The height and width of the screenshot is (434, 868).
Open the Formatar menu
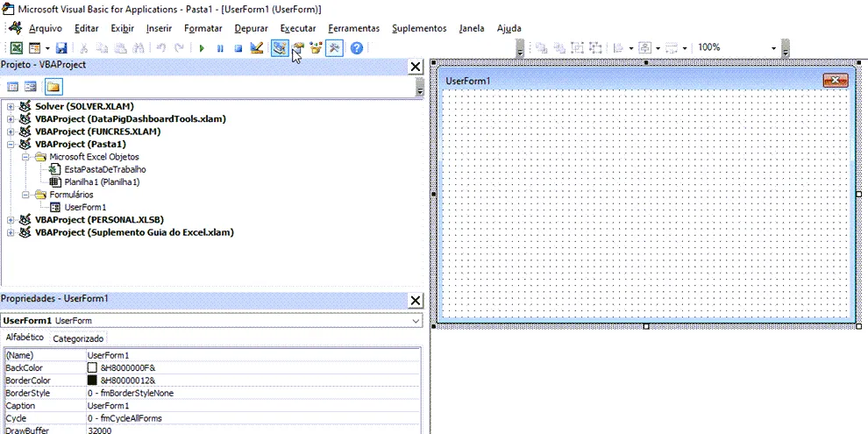tap(203, 28)
